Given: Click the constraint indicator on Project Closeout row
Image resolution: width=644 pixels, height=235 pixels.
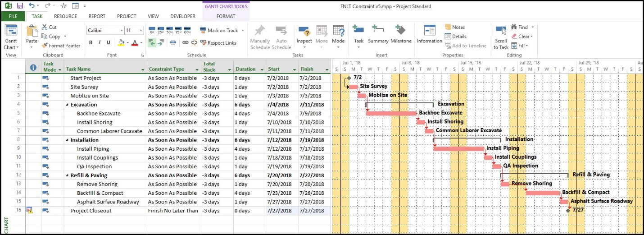Looking at the screenshot, I should 30,211.
